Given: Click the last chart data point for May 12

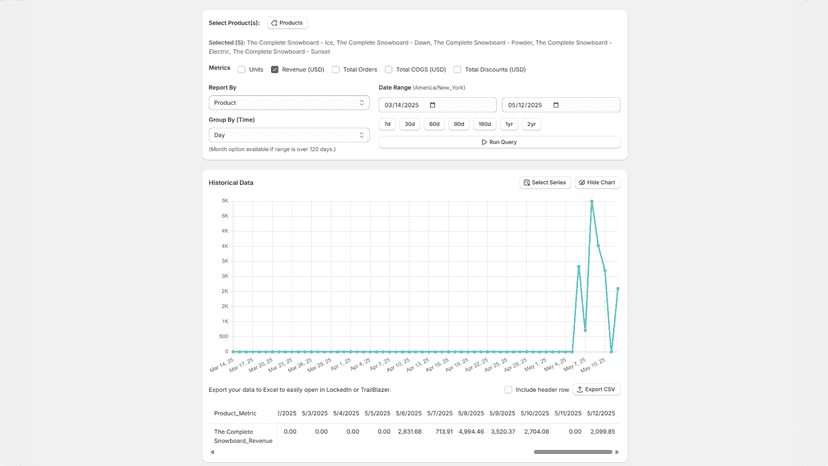Looking at the screenshot, I should click(x=618, y=288).
